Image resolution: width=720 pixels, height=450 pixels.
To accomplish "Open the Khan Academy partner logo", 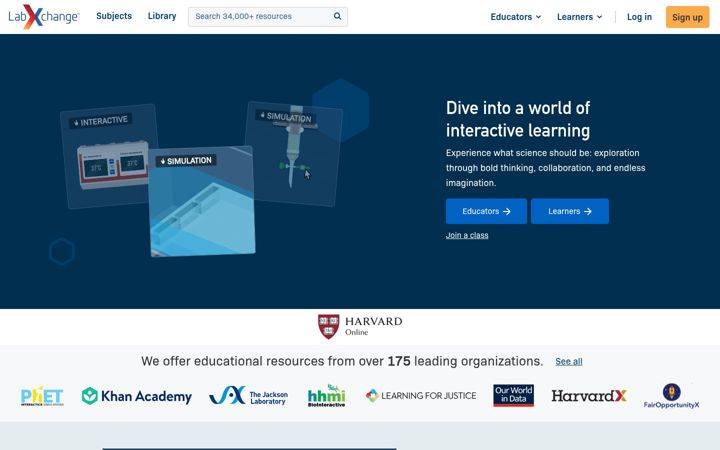I will pyautogui.click(x=136, y=396).
